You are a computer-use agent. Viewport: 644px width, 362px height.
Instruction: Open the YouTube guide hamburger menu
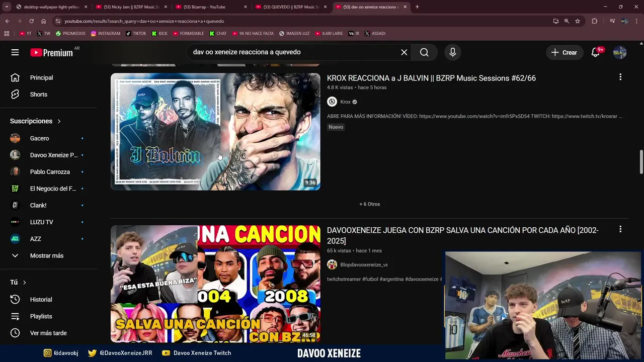[x=15, y=52]
